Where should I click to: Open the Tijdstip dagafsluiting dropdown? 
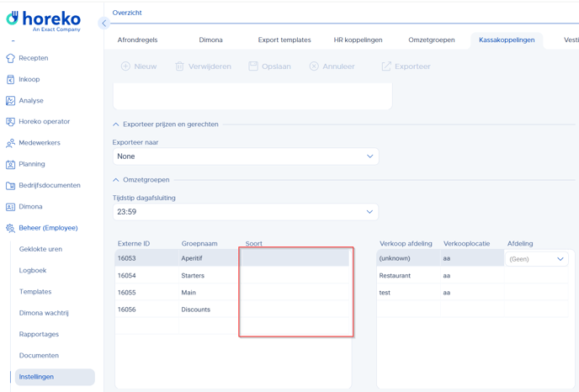369,212
